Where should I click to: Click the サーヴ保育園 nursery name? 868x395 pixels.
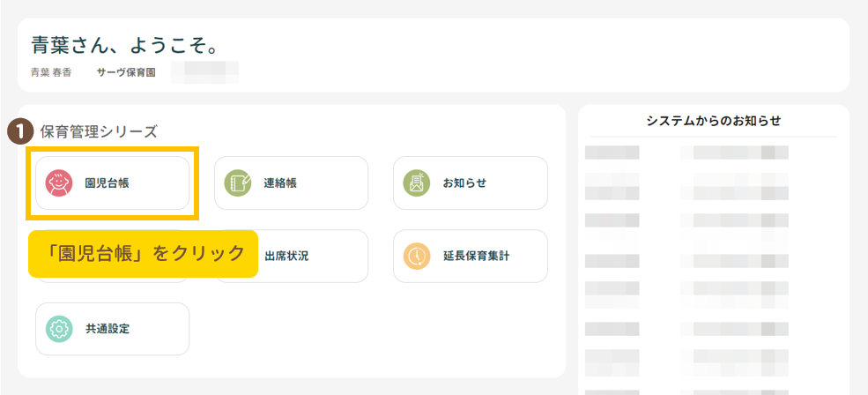coord(126,72)
